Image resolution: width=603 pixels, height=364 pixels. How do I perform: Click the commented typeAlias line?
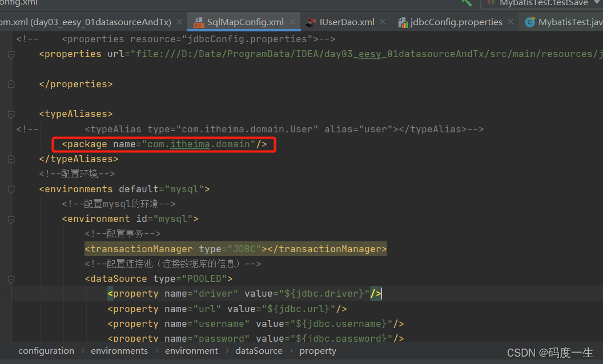(x=250, y=129)
